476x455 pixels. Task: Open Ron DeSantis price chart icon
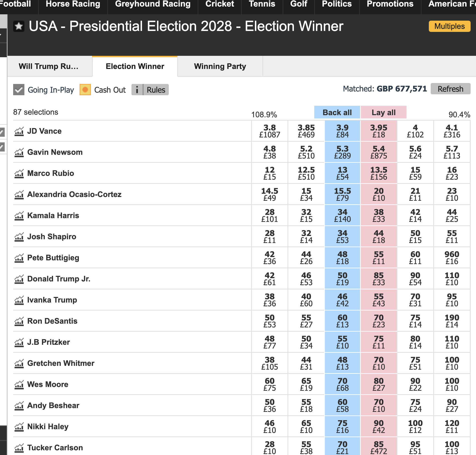click(19, 321)
